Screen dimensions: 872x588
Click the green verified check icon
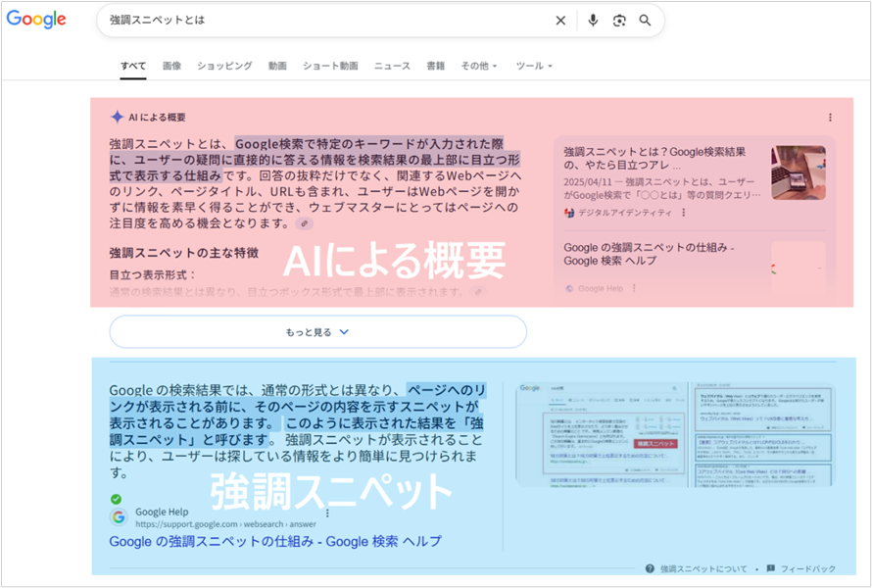tap(116, 499)
